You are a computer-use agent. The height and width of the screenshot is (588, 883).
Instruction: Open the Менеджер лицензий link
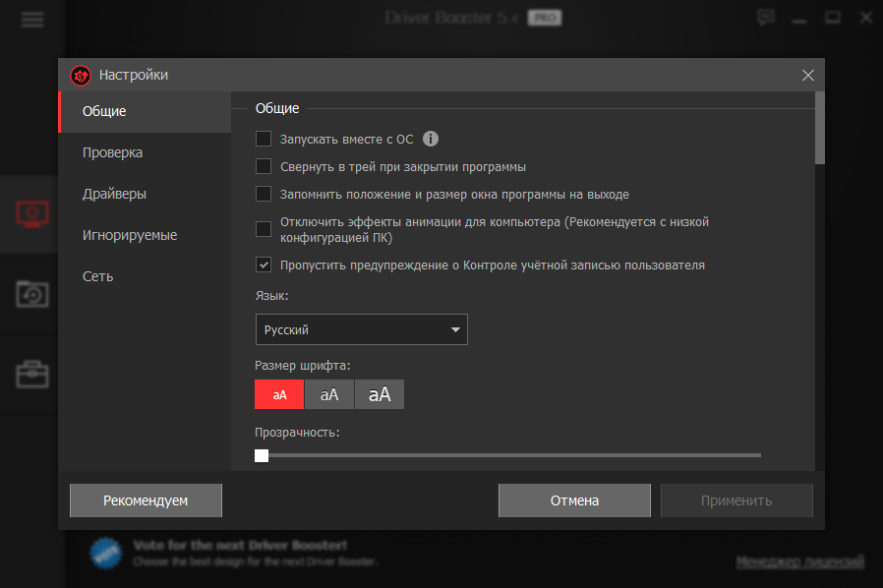799,561
